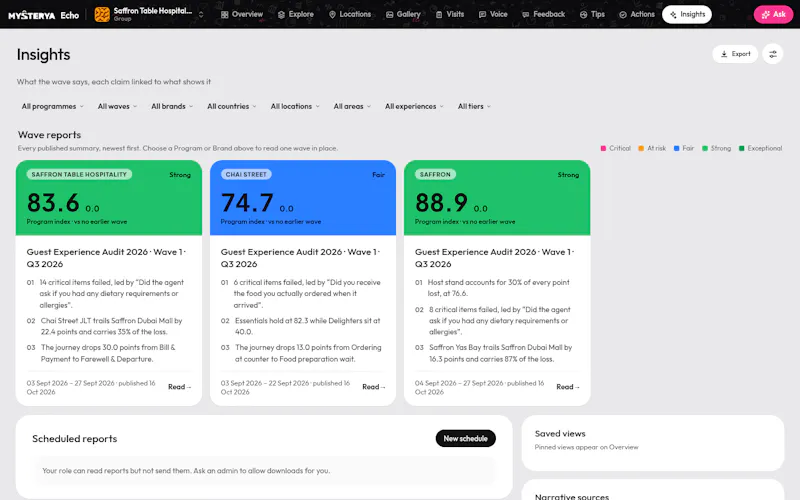
Task: Expand the organization switcher chevron
Action: [x=201, y=14]
